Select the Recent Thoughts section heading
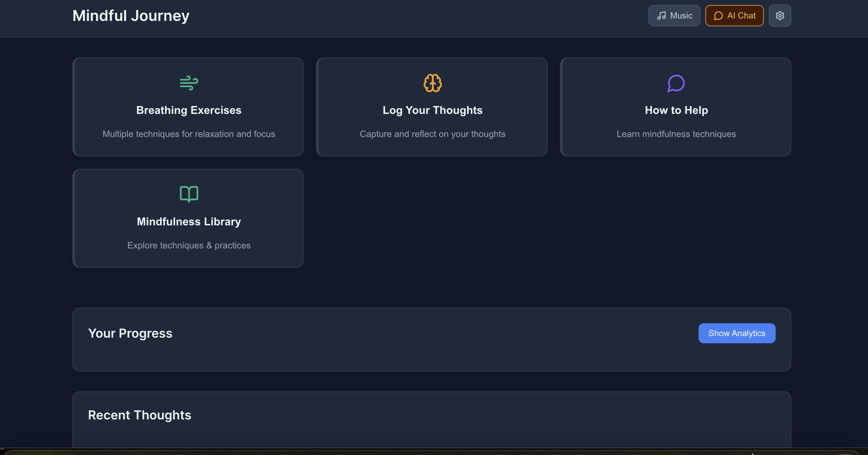 point(139,415)
